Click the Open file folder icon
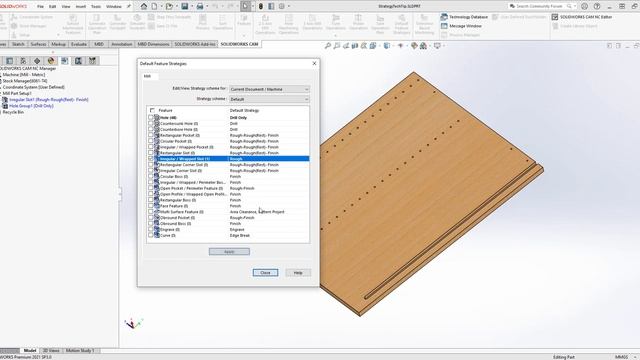The height and width of the screenshot is (360, 640). coord(169,6)
